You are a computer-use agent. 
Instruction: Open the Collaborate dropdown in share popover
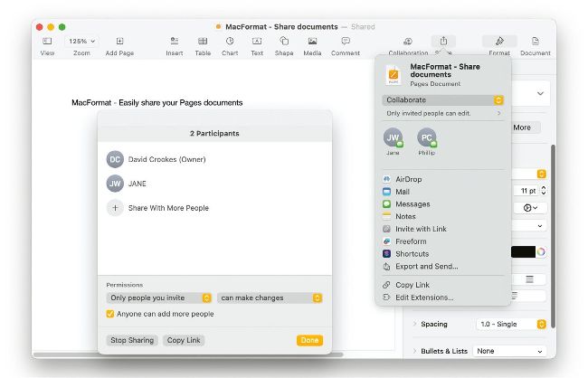pyautogui.click(x=442, y=99)
